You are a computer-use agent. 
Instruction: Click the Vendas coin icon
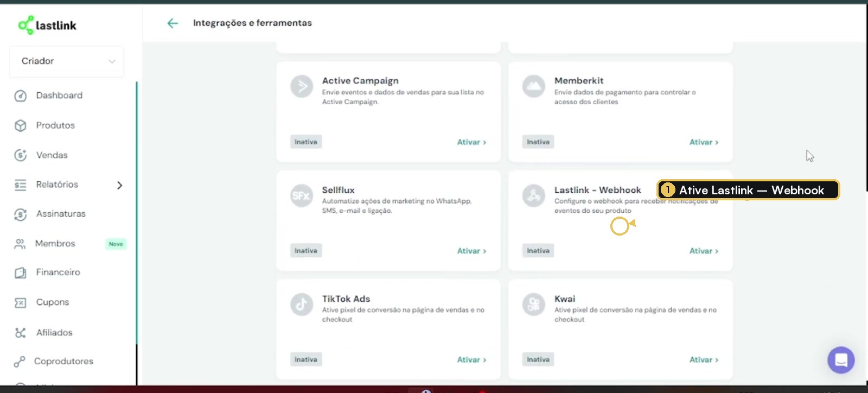(21, 155)
